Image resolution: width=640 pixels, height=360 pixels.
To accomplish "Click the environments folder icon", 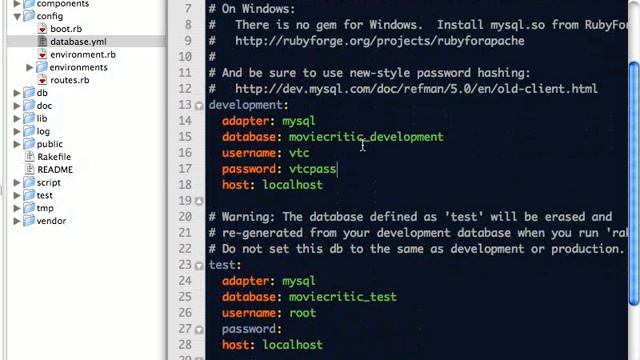I will [x=42, y=67].
